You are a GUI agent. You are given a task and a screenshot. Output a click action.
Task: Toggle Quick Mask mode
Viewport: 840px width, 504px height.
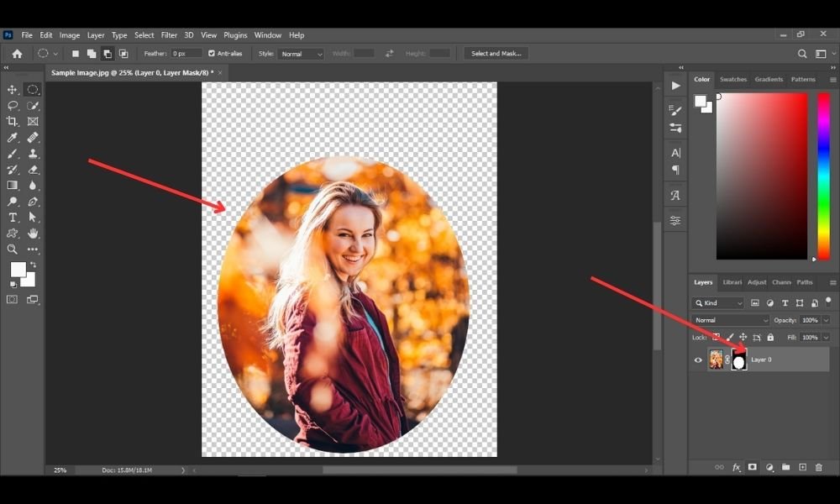pyautogui.click(x=13, y=299)
